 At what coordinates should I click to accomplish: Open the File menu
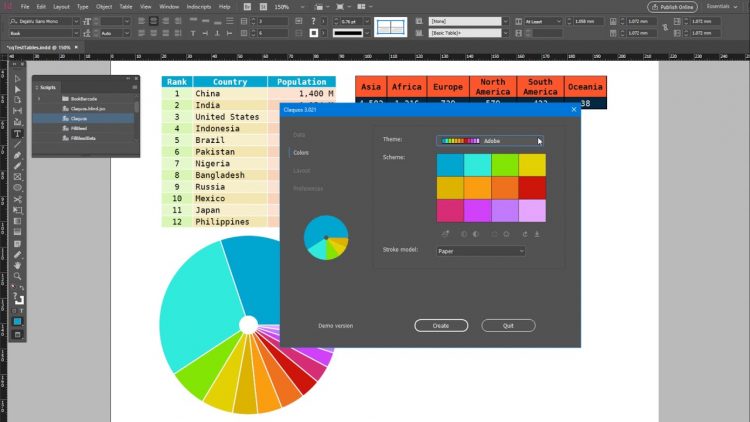click(x=25, y=7)
